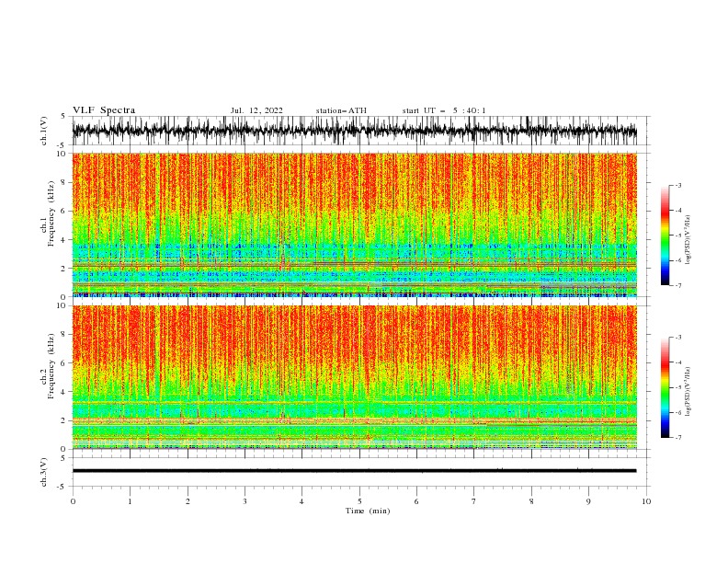
Task: Click the ch.2 "Frequency (kHz)" axis label
Action: pos(51,366)
